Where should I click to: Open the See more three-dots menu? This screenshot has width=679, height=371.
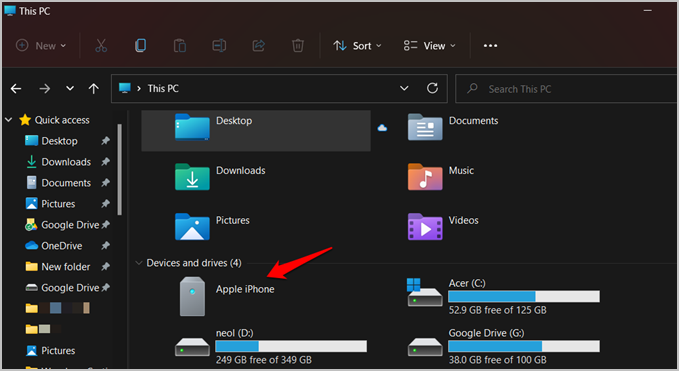[490, 45]
